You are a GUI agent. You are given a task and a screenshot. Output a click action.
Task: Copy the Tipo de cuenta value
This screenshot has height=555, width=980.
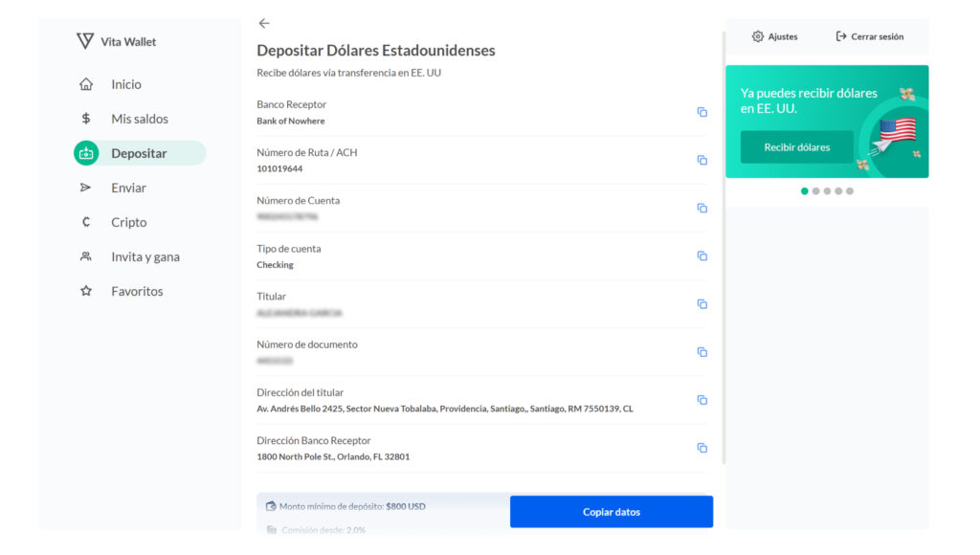(x=702, y=255)
